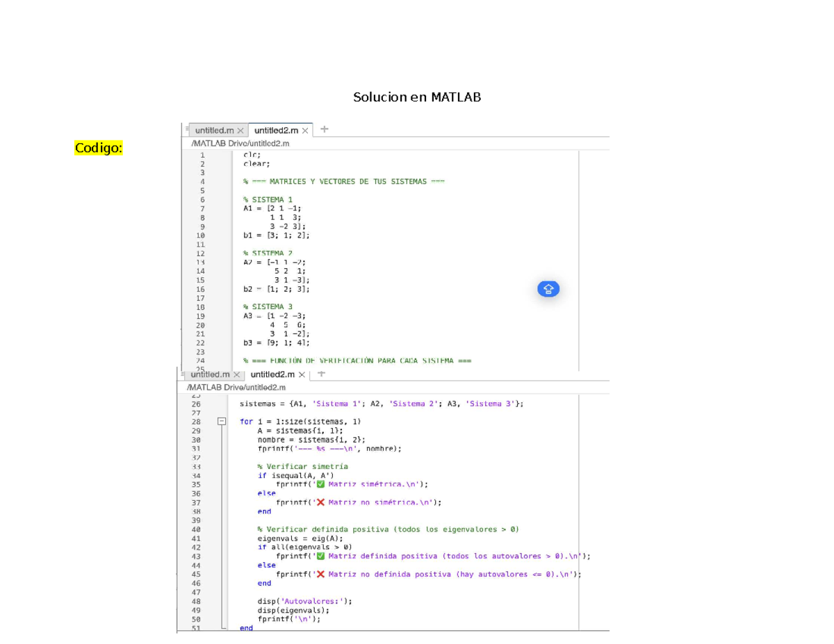The height and width of the screenshot is (644, 834).
Task: Click the 'Matriz simétrica' fprintf line
Action: tap(352, 485)
